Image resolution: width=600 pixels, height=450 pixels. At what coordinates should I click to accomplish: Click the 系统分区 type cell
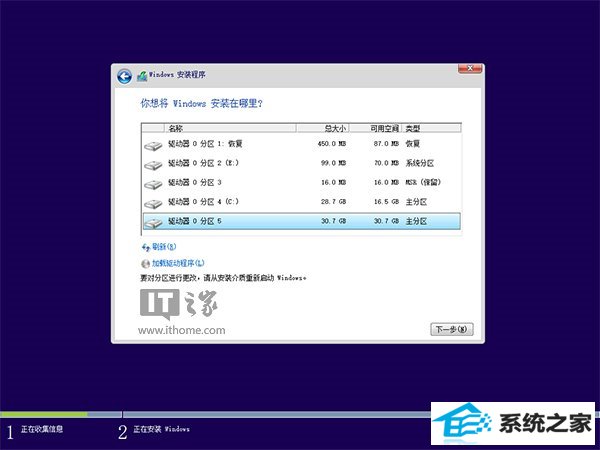pos(420,163)
